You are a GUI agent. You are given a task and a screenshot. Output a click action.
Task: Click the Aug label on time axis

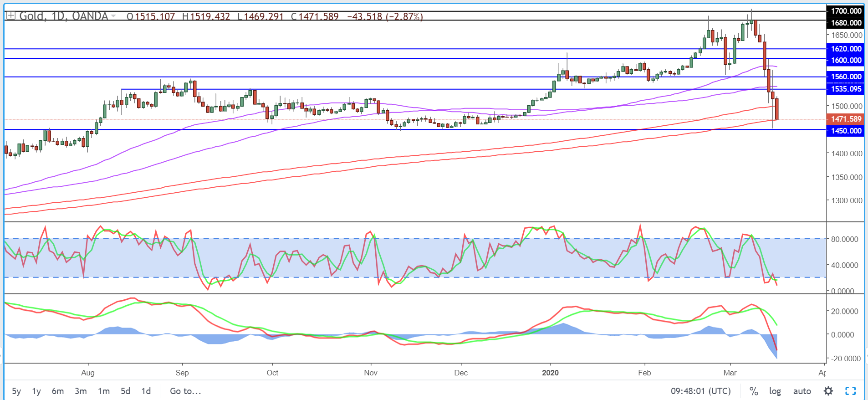(x=88, y=373)
